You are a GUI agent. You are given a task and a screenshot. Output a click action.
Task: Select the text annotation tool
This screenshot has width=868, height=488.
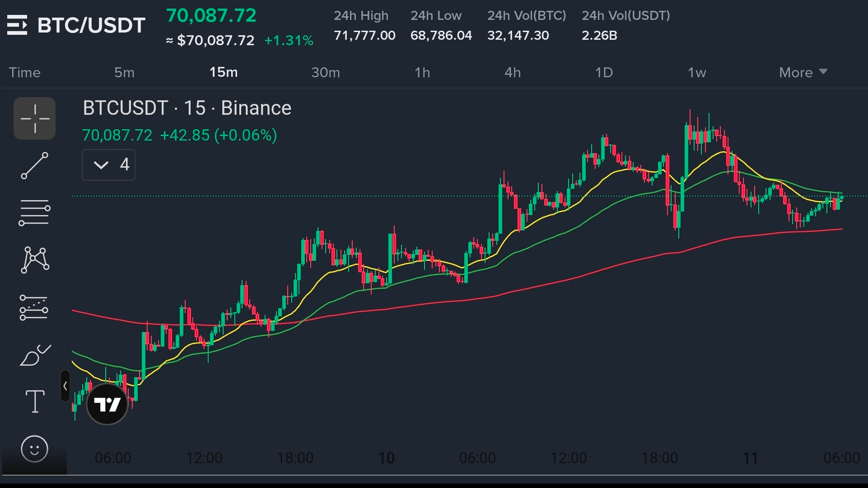click(x=35, y=402)
